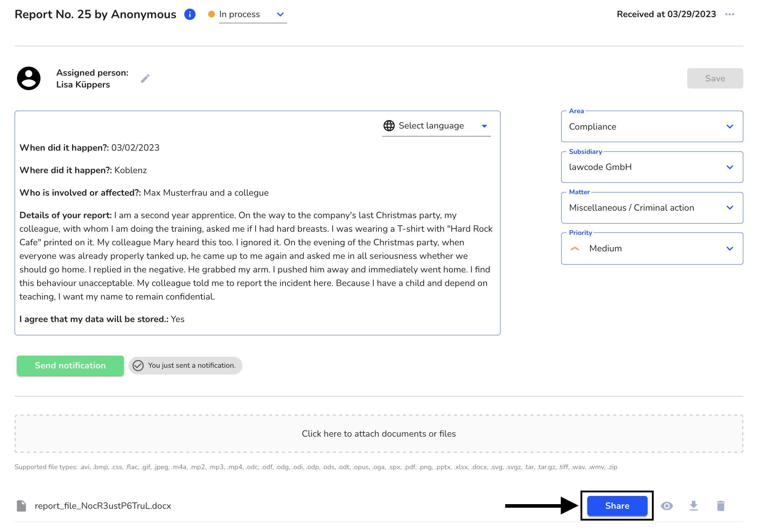
Task: Open the Matter dropdown selector
Action: [651, 208]
